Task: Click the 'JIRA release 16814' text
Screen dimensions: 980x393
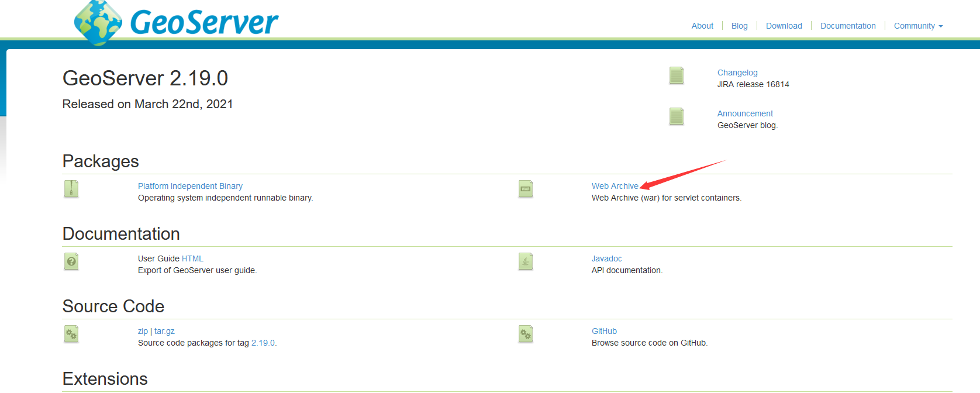Action: (753, 84)
